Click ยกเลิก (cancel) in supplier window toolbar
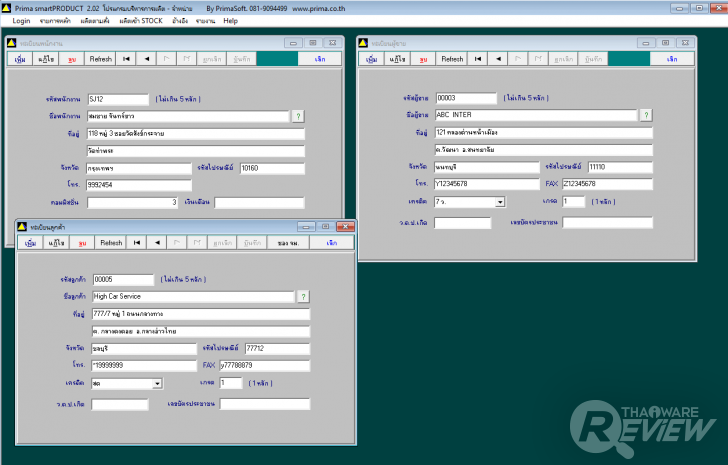Image resolution: width=728 pixels, height=465 pixels. (x=563, y=59)
